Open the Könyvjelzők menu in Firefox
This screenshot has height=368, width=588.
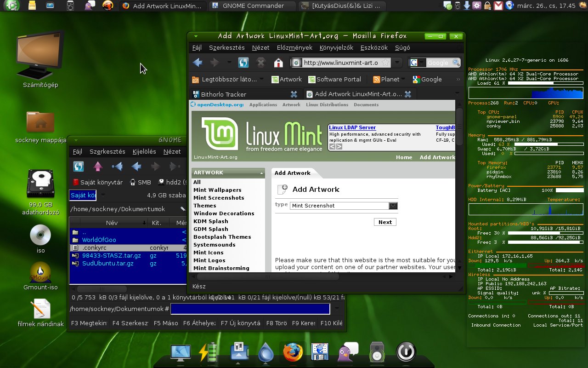[x=336, y=47]
